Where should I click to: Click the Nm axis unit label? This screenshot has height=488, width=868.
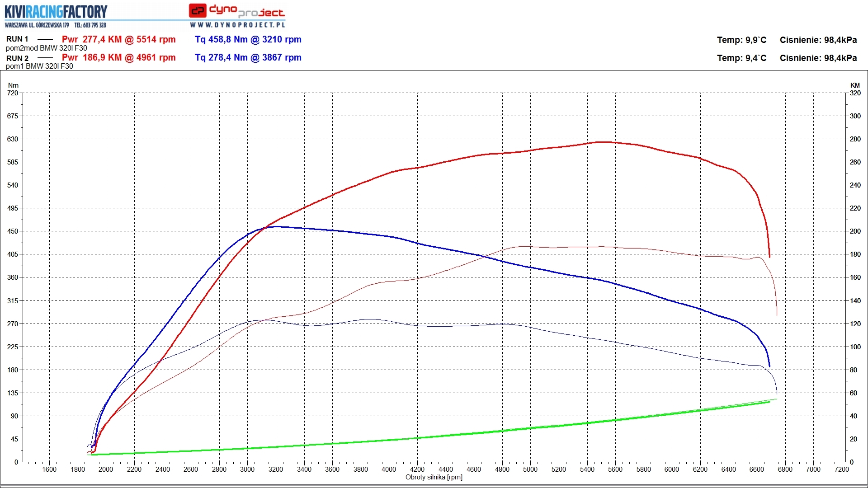pyautogui.click(x=13, y=85)
